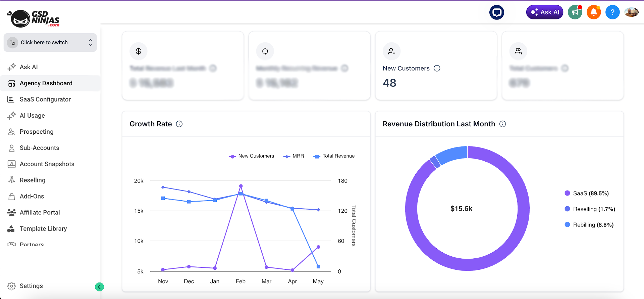Click info icon on Total Revenue Last Month card
The image size is (644, 299).
[213, 68]
